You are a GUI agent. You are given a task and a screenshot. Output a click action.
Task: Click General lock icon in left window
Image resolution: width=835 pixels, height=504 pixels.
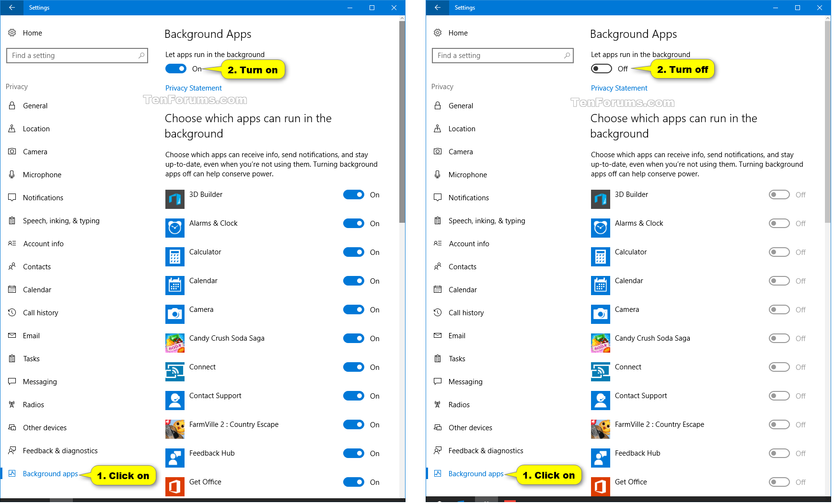12,105
